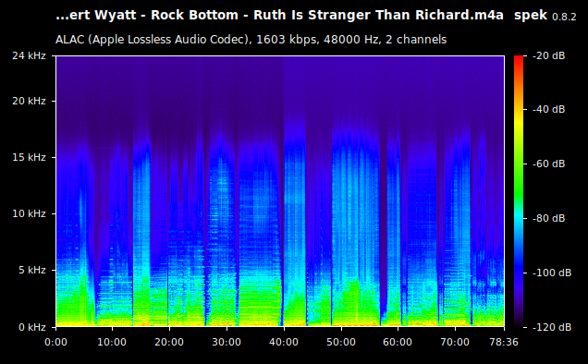Click inside the spectrogram plot

[x=280, y=191]
